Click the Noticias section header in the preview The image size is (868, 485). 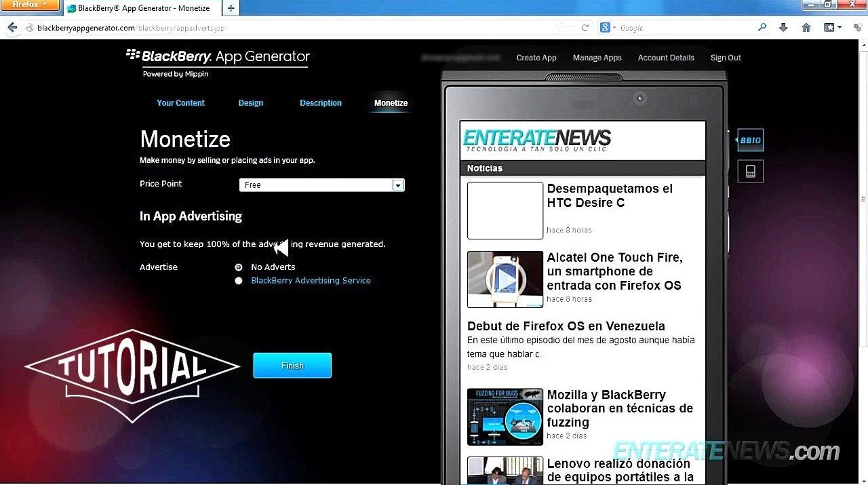click(583, 168)
